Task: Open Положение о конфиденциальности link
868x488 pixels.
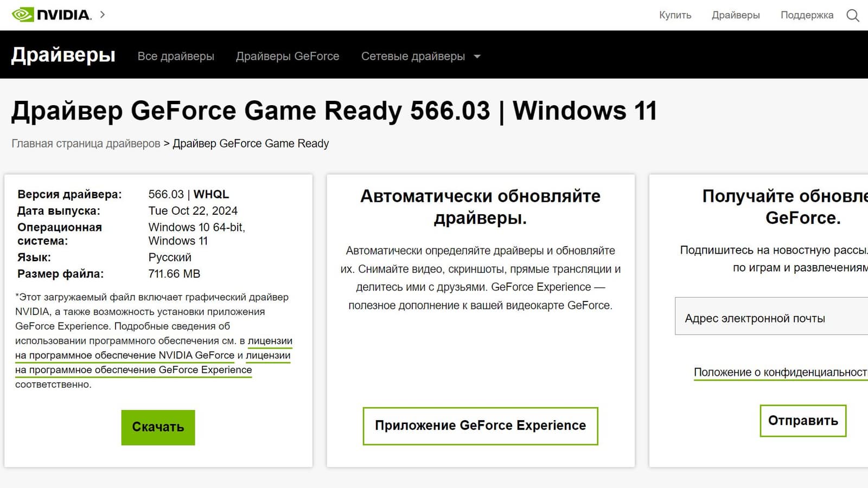Action: [x=781, y=373]
